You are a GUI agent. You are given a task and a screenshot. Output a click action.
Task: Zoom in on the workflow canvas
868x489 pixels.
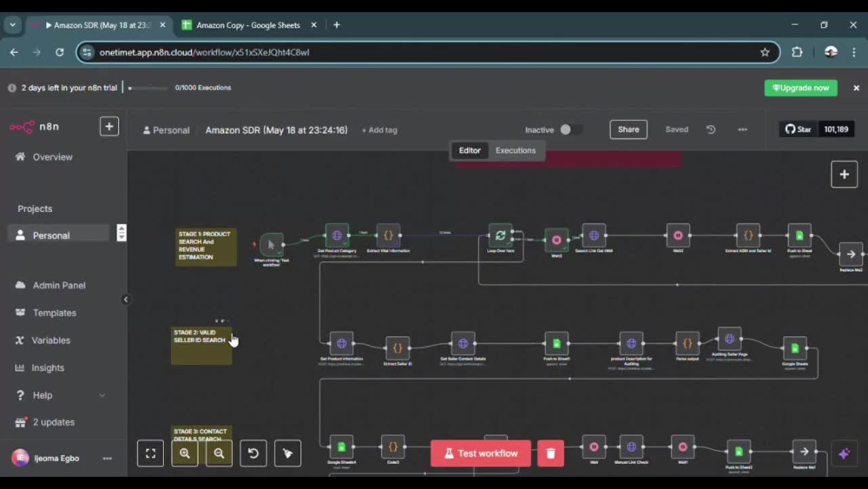click(184, 453)
